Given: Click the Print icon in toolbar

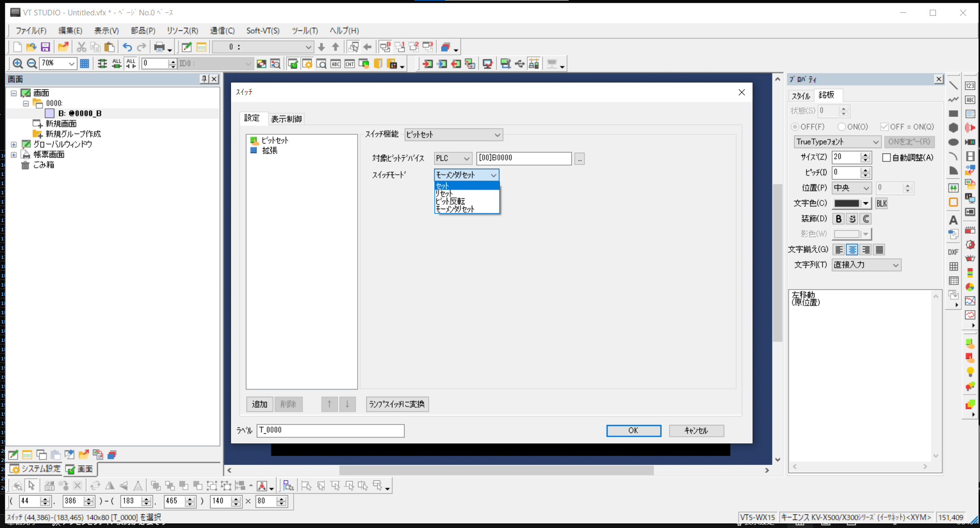Looking at the screenshot, I should click(159, 47).
